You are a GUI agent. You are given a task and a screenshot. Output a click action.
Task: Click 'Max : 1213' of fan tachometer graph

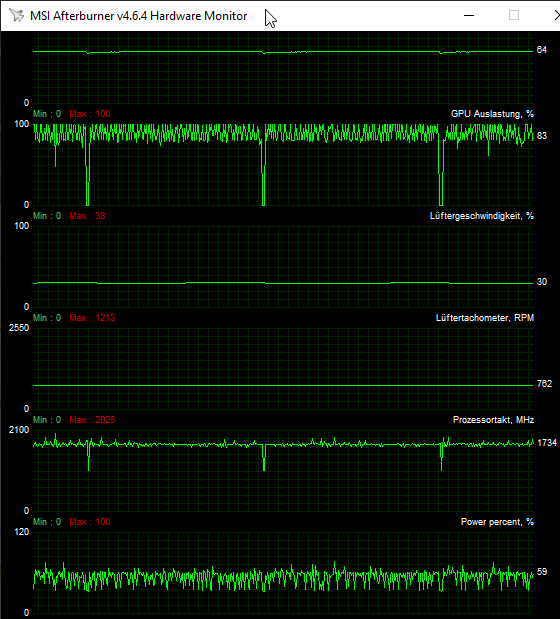tap(92, 318)
